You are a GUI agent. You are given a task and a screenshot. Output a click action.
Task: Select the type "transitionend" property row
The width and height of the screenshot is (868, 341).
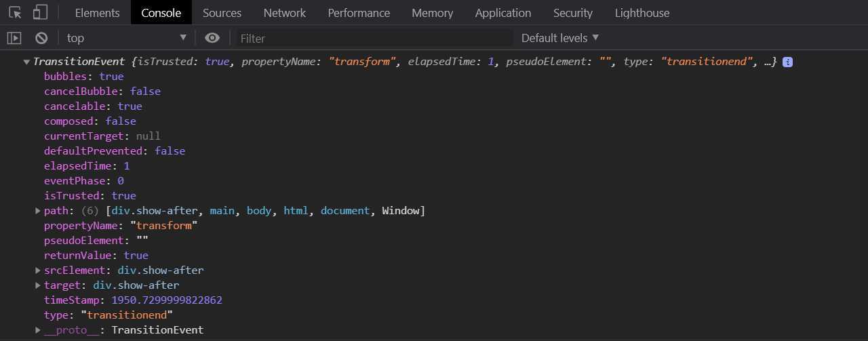[x=108, y=315]
